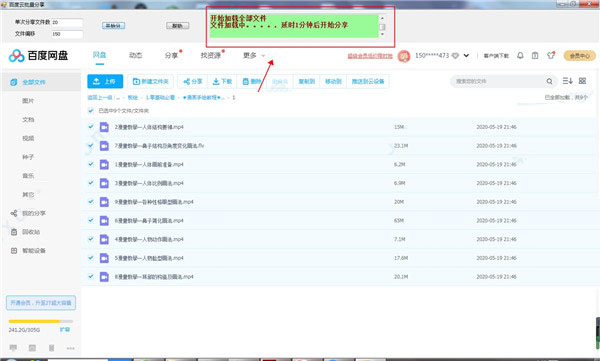
Task: Click the first icon at sidebar bottom
Action: (x=13, y=348)
